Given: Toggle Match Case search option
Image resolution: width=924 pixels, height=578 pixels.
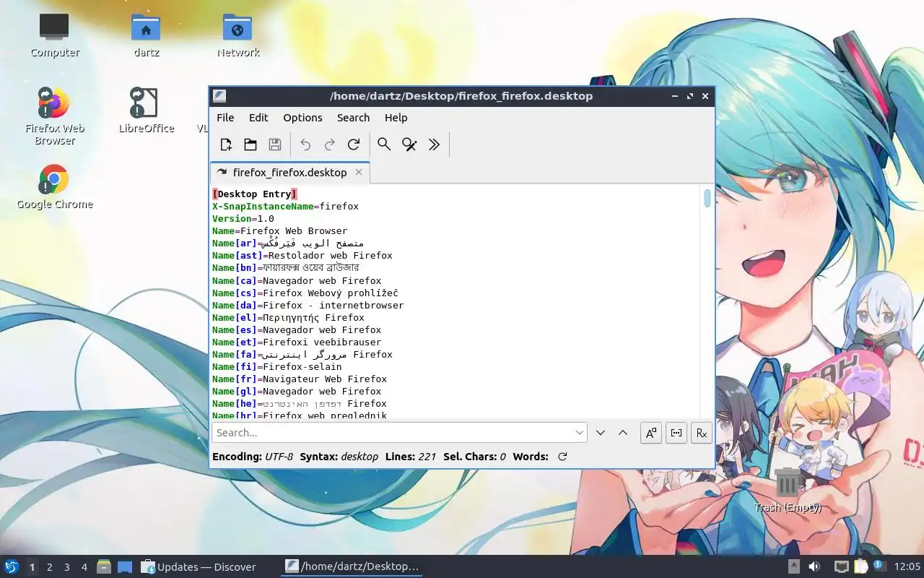Looking at the screenshot, I should pyautogui.click(x=651, y=433).
